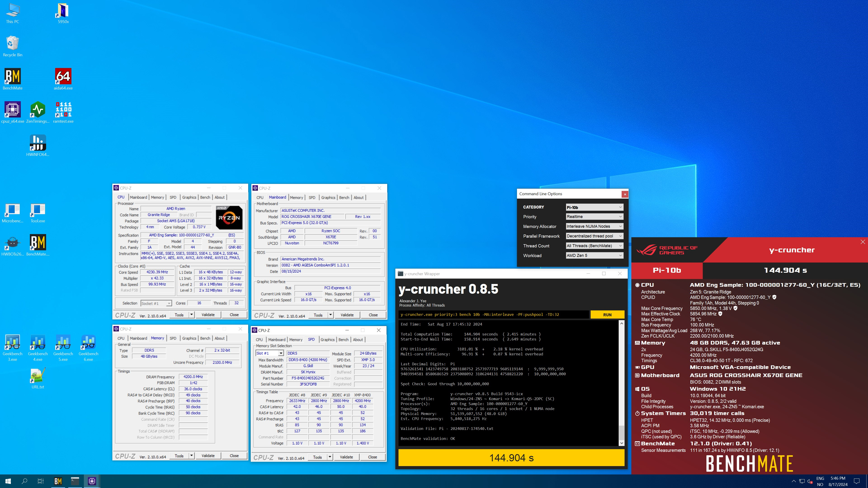The width and height of the screenshot is (868, 488).
Task: Open Bench tab in CPU-Z CPU window
Action: (205, 197)
